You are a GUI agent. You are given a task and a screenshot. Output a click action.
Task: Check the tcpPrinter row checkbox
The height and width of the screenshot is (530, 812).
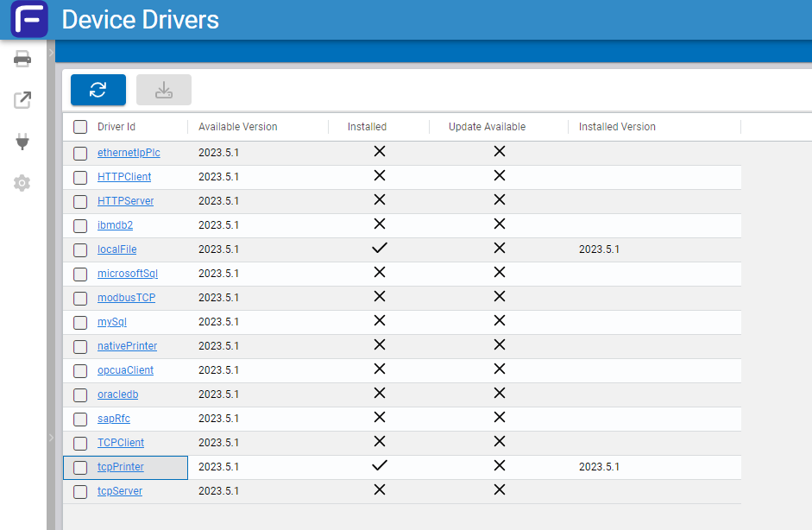coord(80,468)
